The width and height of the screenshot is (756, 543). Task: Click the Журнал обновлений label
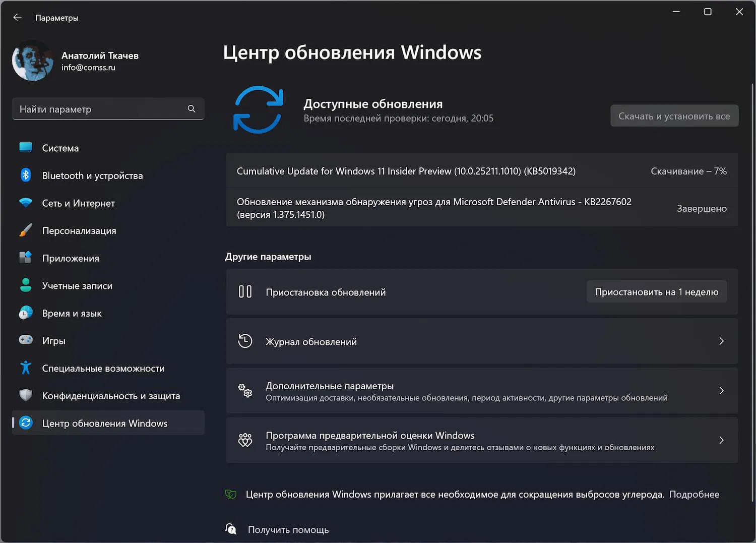coord(311,342)
